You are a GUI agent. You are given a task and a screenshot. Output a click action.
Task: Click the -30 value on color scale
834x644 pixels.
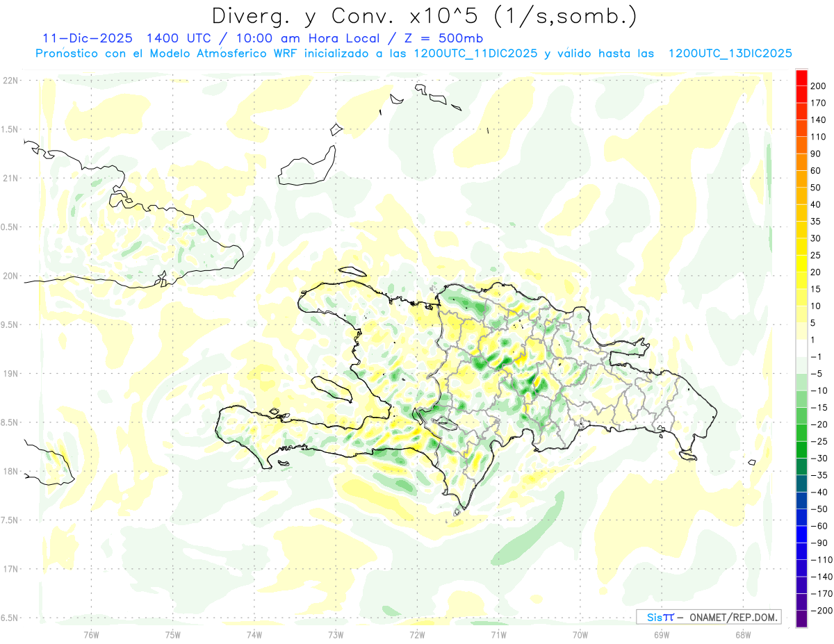819,459
